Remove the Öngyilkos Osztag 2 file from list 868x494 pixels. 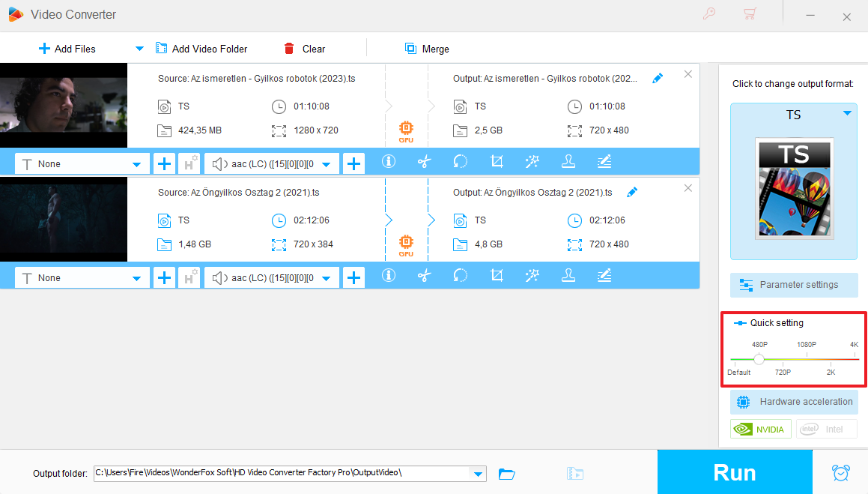[x=688, y=188]
